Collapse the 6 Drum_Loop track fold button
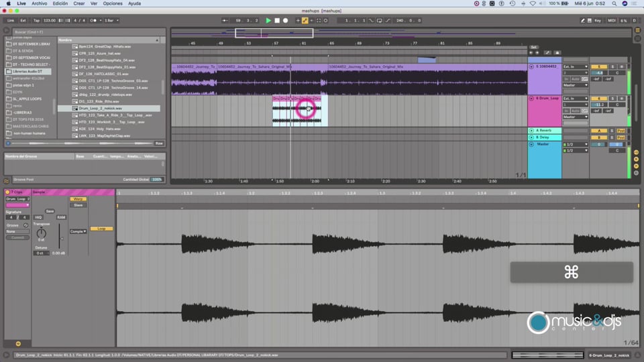 coord(531,99)
